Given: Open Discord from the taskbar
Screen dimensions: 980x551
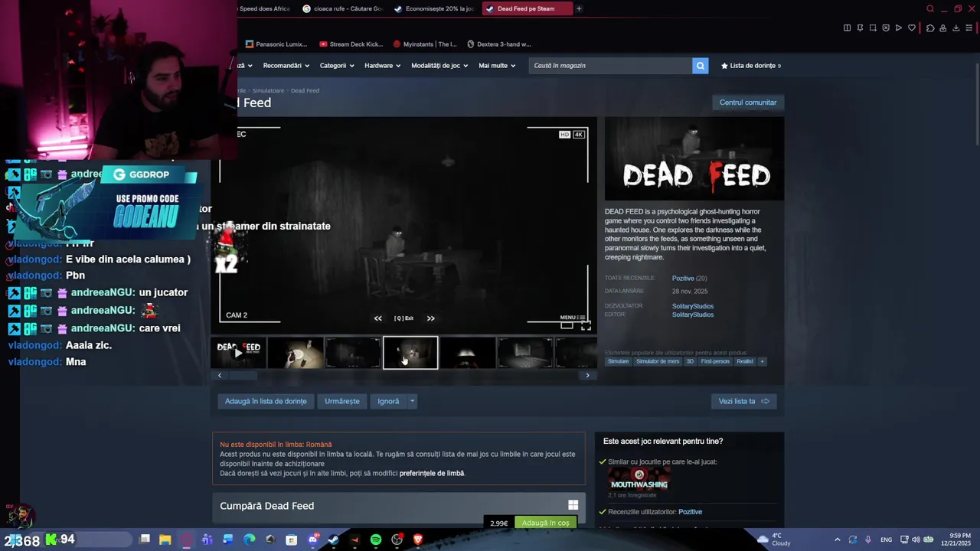Looking at the screenshot, I should point(312,540).
